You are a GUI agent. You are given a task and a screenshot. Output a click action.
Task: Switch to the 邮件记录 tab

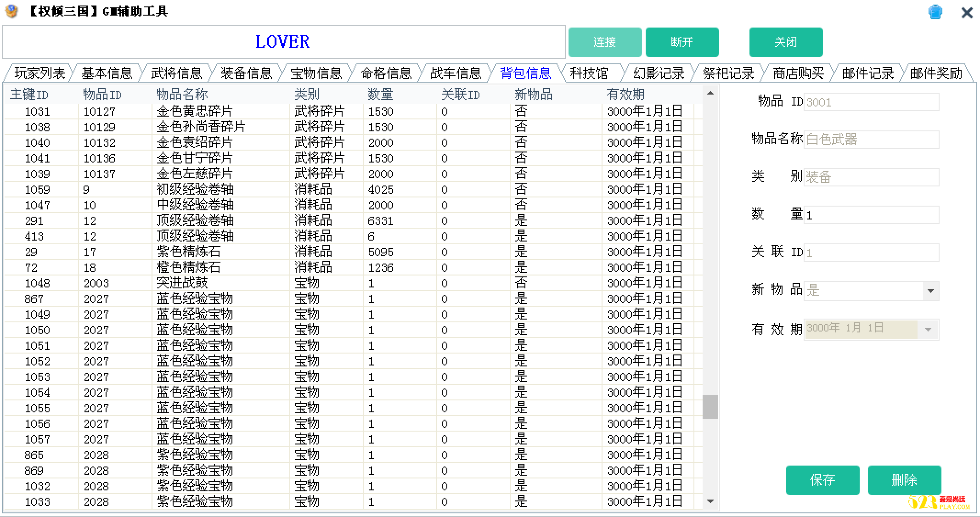(868, 73)
